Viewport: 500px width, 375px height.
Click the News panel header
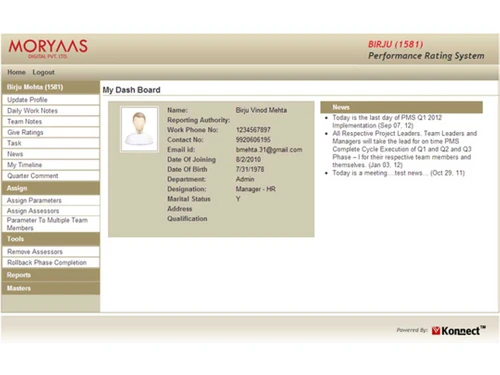[x=401, y=107]
